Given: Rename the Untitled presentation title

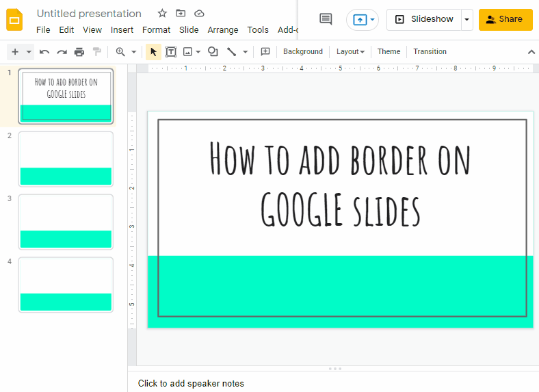Looking at the screenshot, I should pos(89,14).
